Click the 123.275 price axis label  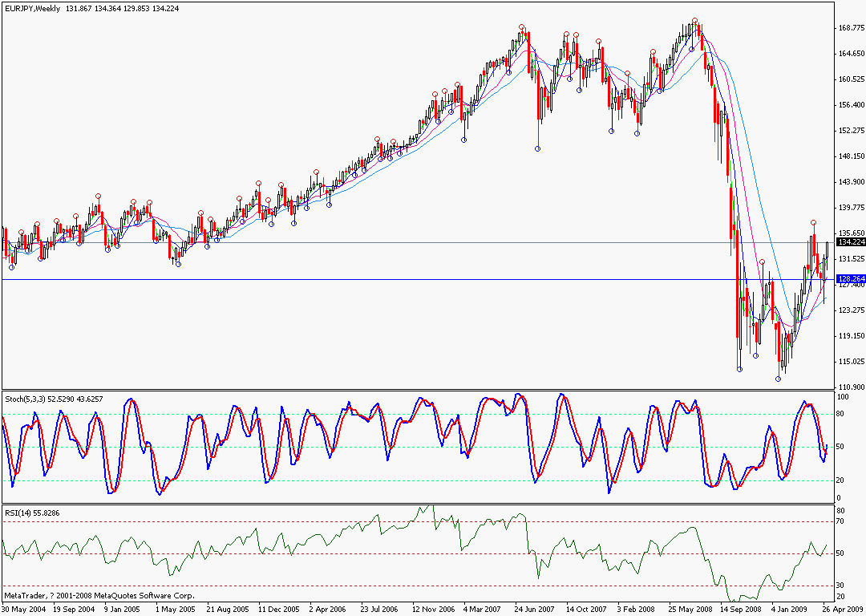[x=851, y=310]
